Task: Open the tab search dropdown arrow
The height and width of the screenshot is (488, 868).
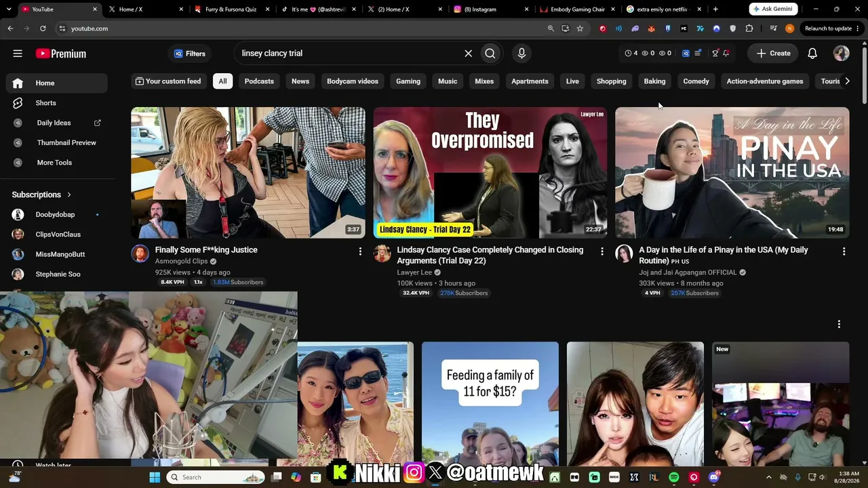Action: tap(8, 9)
